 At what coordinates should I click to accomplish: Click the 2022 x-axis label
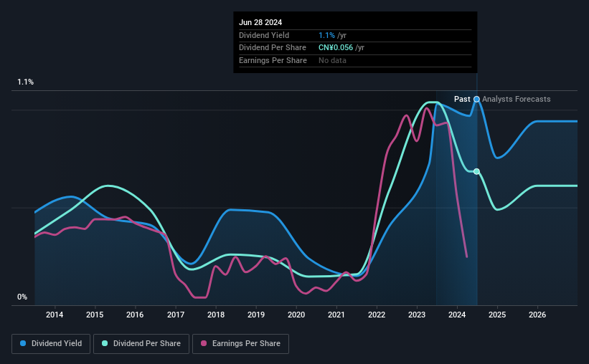(x=377, y=315)
